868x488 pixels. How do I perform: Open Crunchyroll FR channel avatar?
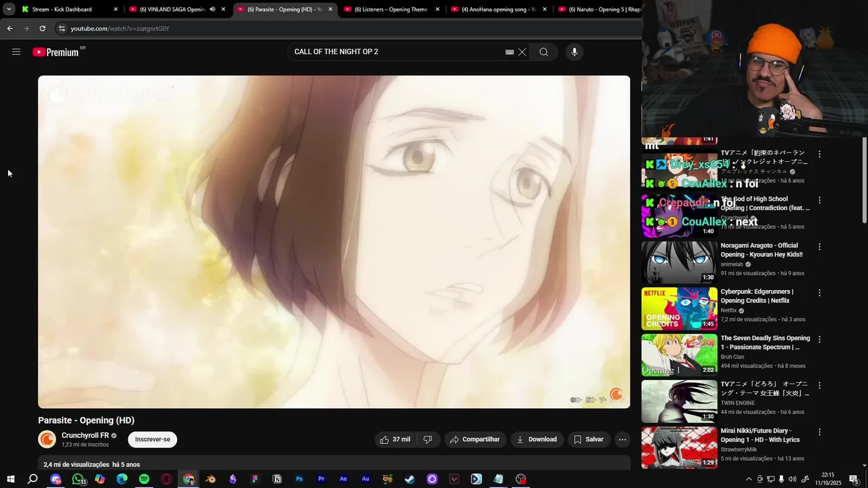(47, 439)
